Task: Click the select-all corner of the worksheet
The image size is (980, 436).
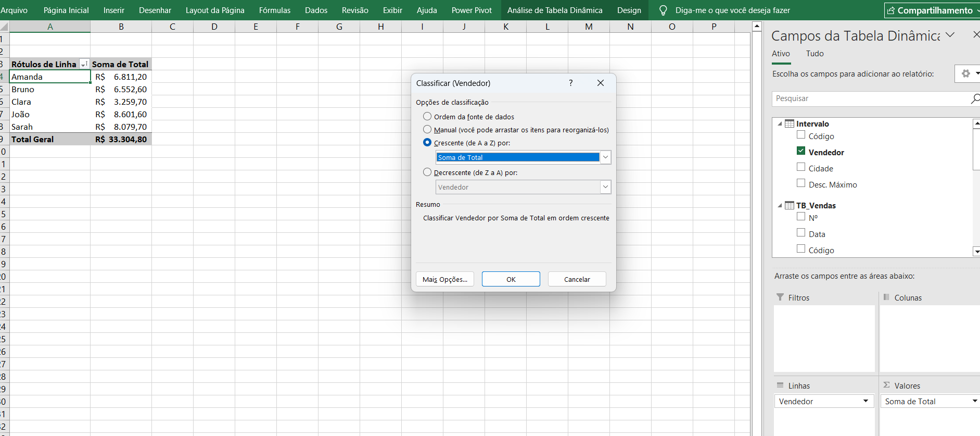Action: pyautogui.click(x=4, y=27)
